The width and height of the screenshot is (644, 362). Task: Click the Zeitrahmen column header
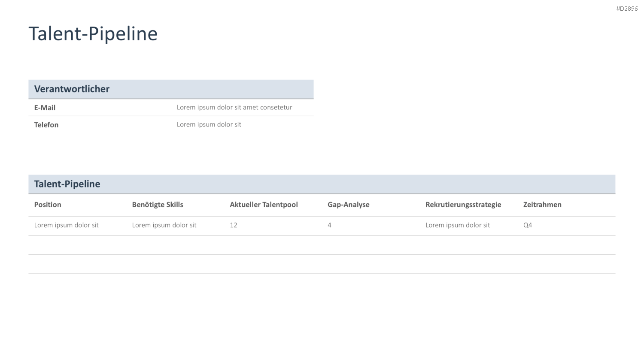tap(542, 205)
